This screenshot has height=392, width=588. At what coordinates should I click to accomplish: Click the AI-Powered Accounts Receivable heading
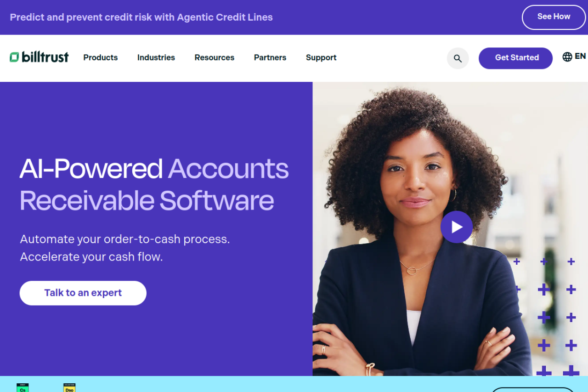pos(154,184)
